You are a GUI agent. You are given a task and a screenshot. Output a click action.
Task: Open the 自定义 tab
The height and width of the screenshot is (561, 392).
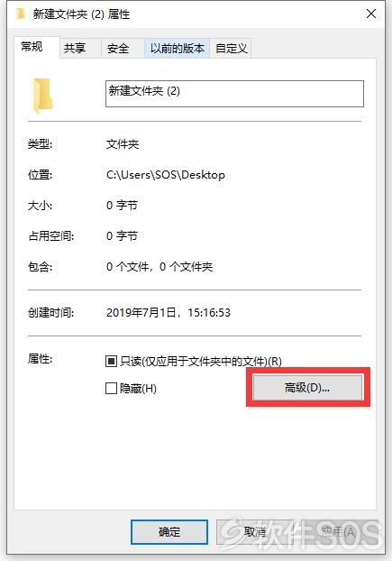coord(231,49)
